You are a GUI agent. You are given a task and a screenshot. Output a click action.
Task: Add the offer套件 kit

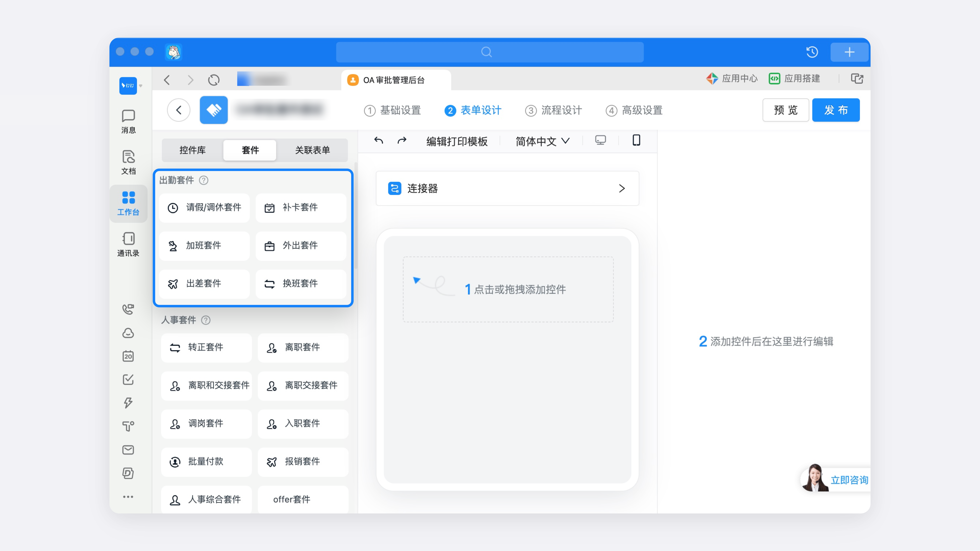point(303,499)
